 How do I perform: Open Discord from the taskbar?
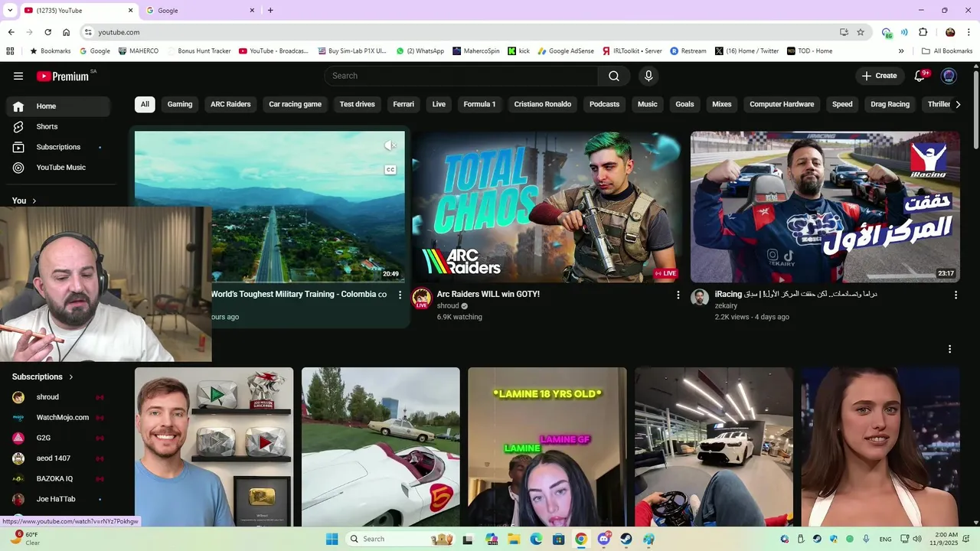(604, 539)
